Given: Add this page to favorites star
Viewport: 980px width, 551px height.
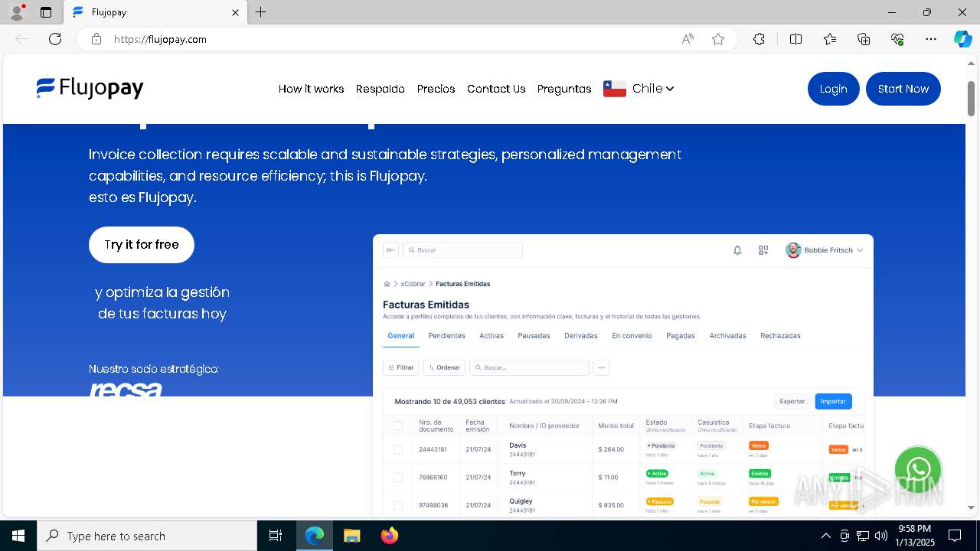Looking at the screenshot, I should [x=718, y=39].
